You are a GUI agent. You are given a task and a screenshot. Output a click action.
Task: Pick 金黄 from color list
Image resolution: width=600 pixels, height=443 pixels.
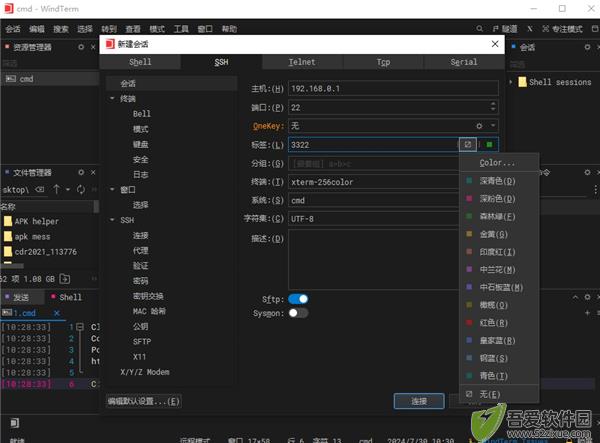(499, 234)
